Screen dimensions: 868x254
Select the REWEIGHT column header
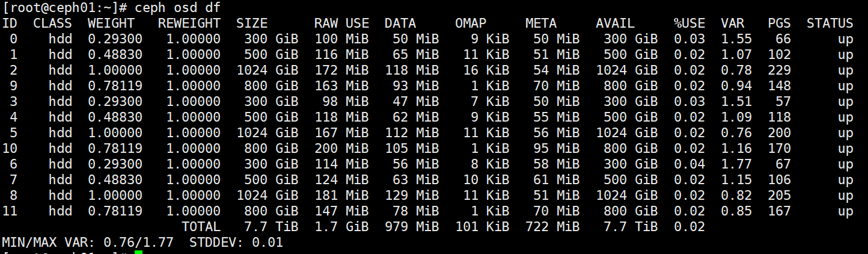coord(189,23)
